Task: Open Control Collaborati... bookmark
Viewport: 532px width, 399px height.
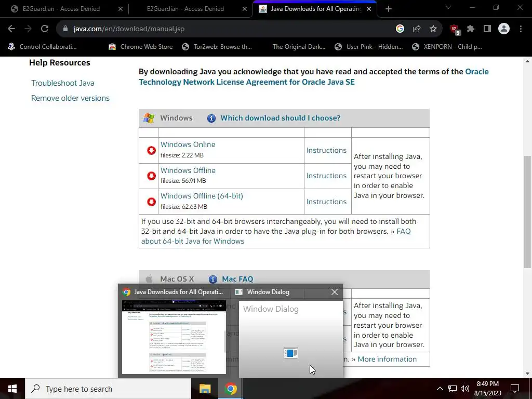Action: [42, 47]
